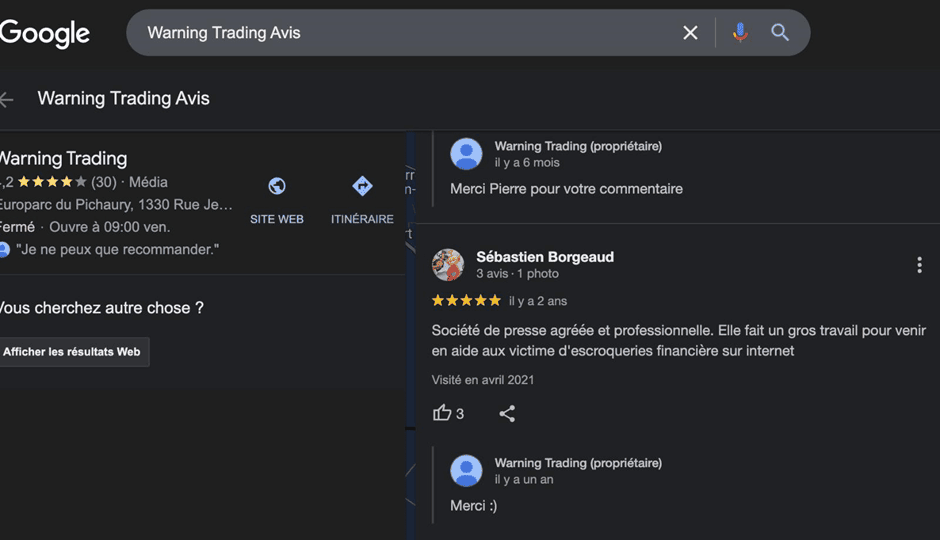Click "Merci Pierre pour votre commentaire" reply text
940x540 pixels.
tap(567, 189)
